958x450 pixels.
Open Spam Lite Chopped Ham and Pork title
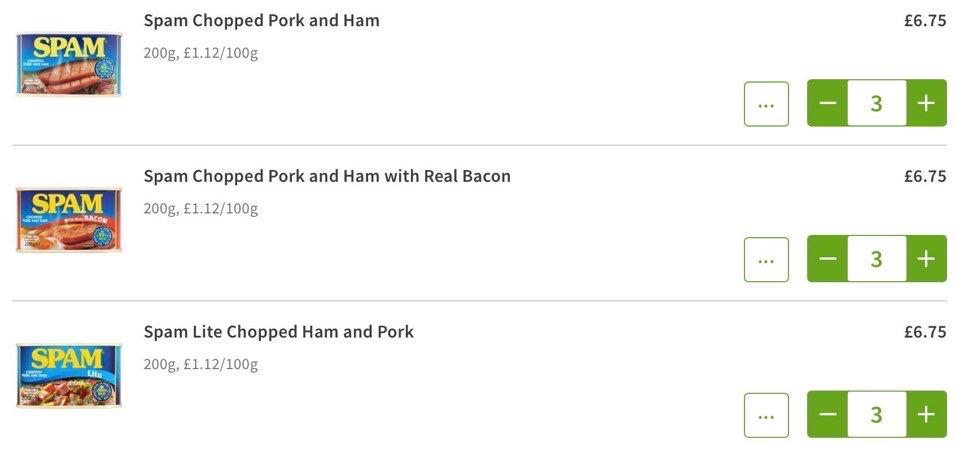[278, 332]
